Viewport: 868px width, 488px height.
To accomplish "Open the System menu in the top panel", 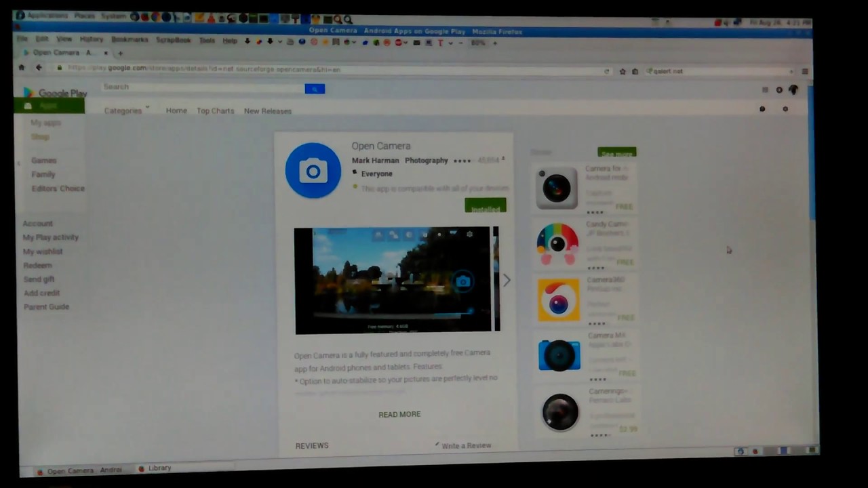I will pyautogui.click(x=114, y=16).
